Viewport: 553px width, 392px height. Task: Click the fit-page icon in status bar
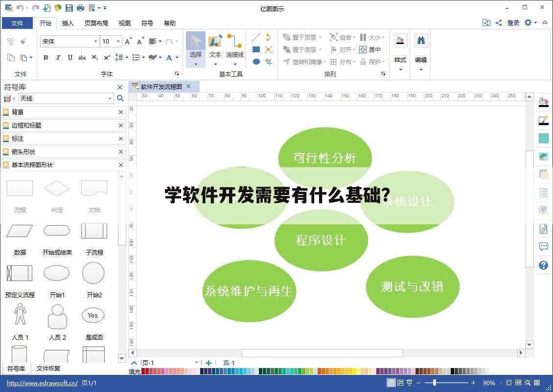pyautogui.click(x=509, y=383)
